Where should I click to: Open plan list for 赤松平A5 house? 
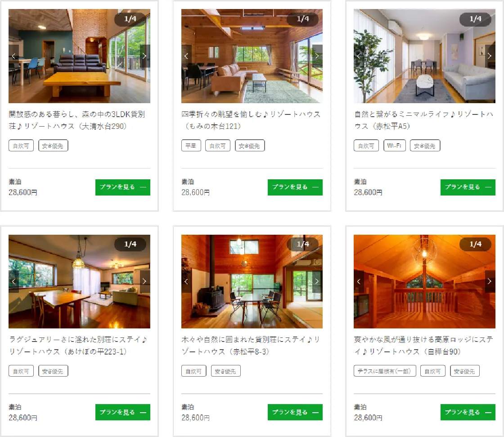coord(468,187)
